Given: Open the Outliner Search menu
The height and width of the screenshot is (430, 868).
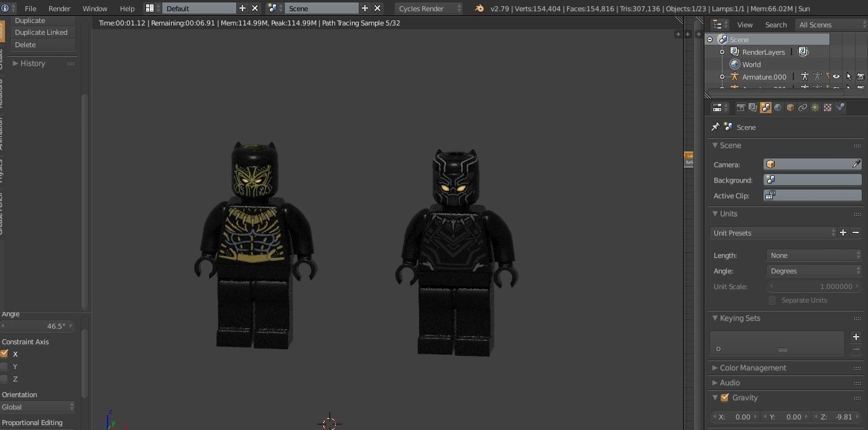Looking at the screenshot, I should (x=775, y=24).
